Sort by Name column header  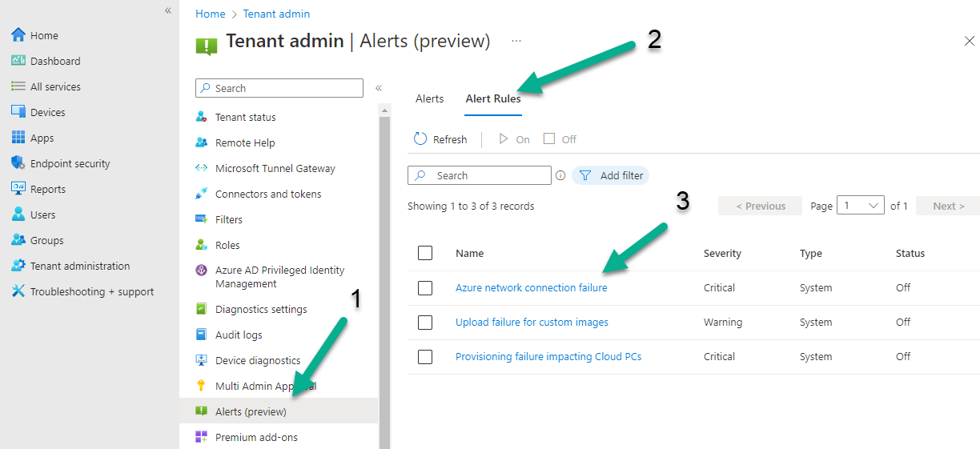point(470,253)
